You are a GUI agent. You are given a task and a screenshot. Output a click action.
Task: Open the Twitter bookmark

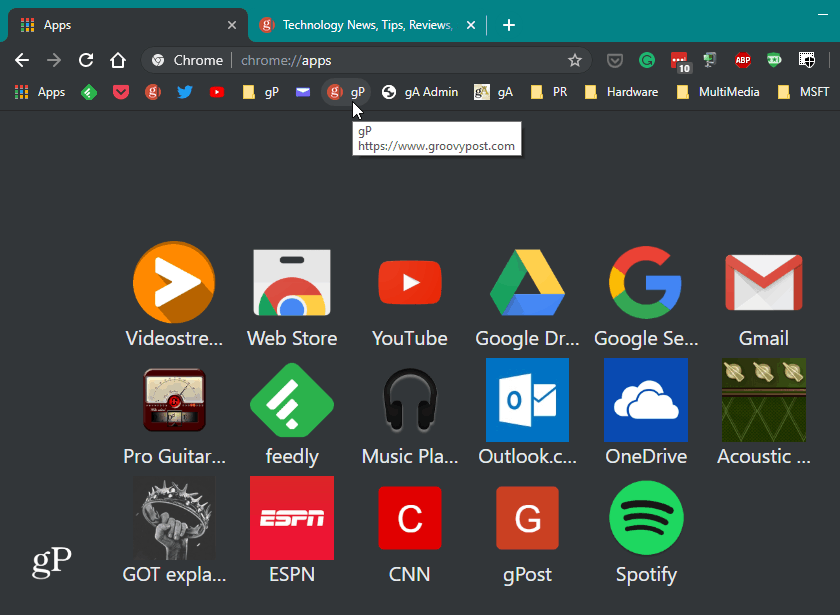185,92
